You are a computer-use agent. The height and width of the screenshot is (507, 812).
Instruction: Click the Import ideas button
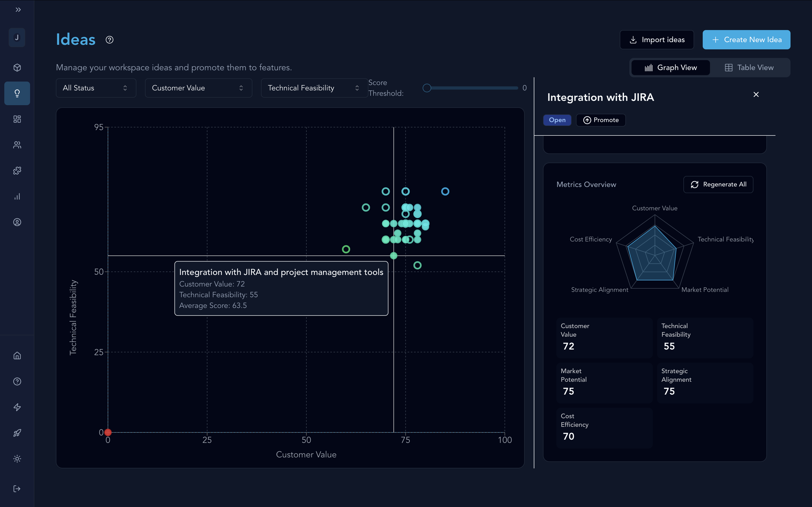657,40
